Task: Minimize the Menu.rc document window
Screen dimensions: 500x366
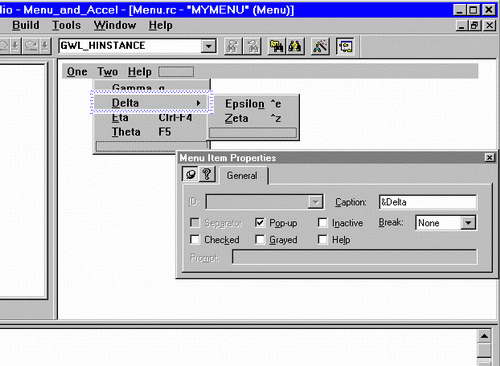Action: [461, 25]
